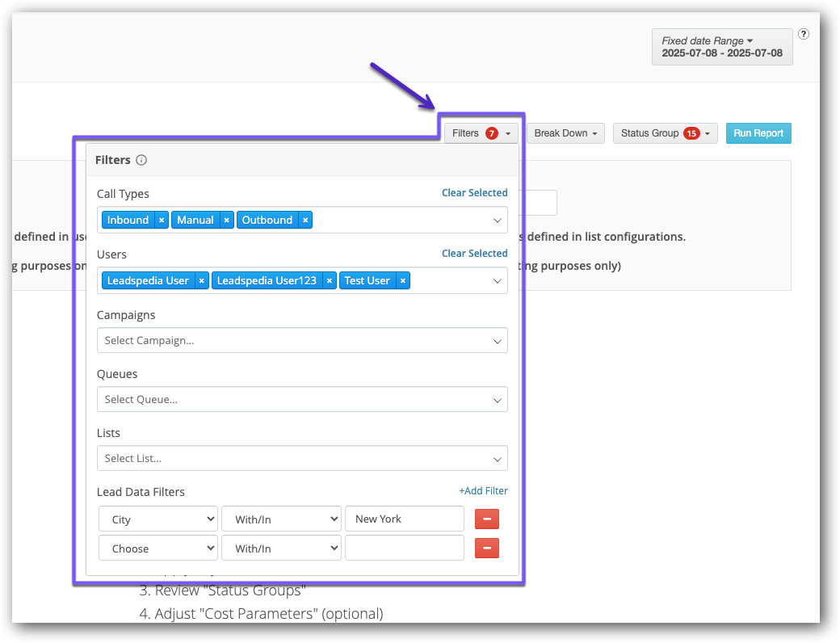Open the help question mark icon
Image resolution: width=840 pixels, height=643 pixels.
(804, 34)
